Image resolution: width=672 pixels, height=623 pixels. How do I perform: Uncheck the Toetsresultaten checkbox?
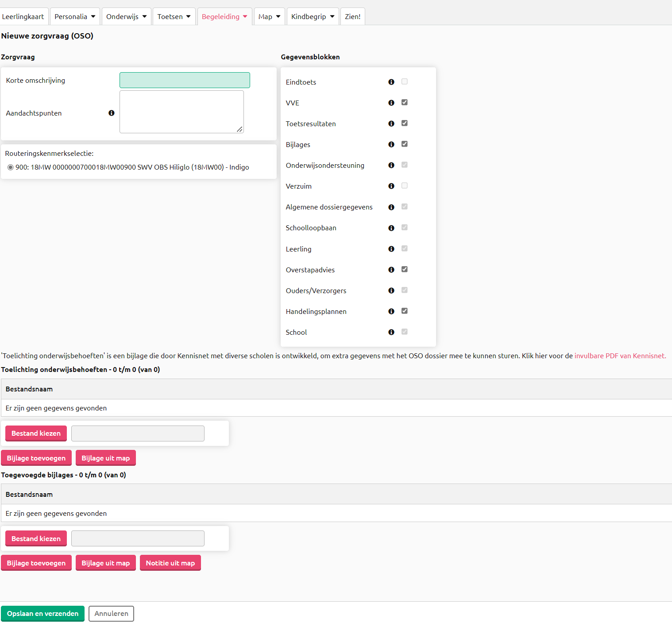point(405,123)
